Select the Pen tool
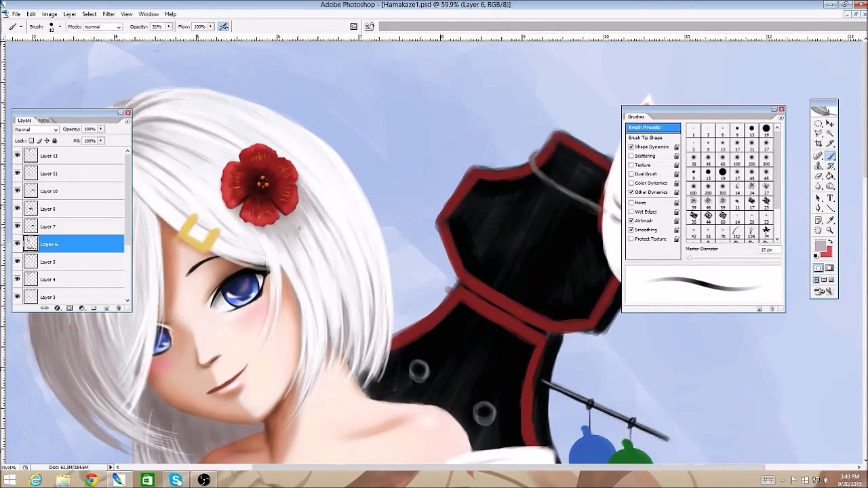The image size is (868, 488). (818, 208)
